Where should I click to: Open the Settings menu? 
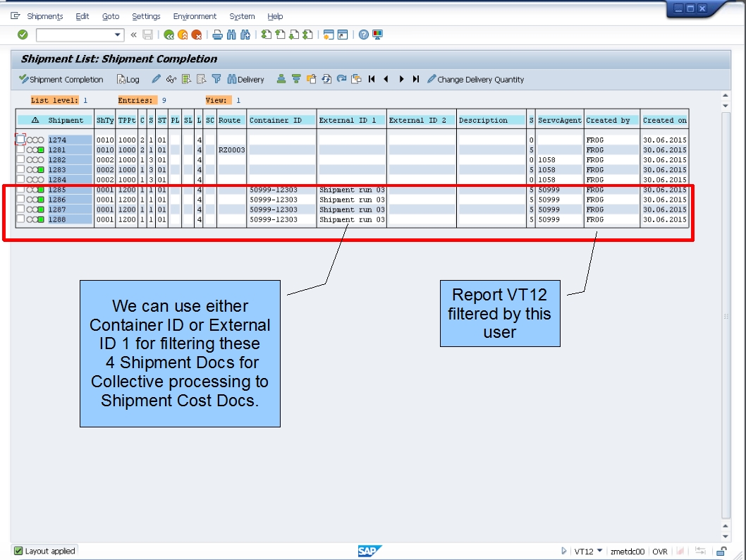tap(146, 16)
